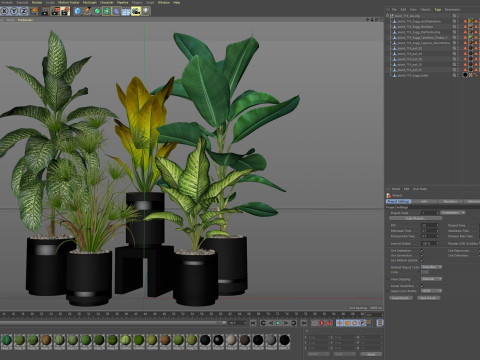Toggle the X axis lock
Screen dimensions: 480x360
[4, 11]
